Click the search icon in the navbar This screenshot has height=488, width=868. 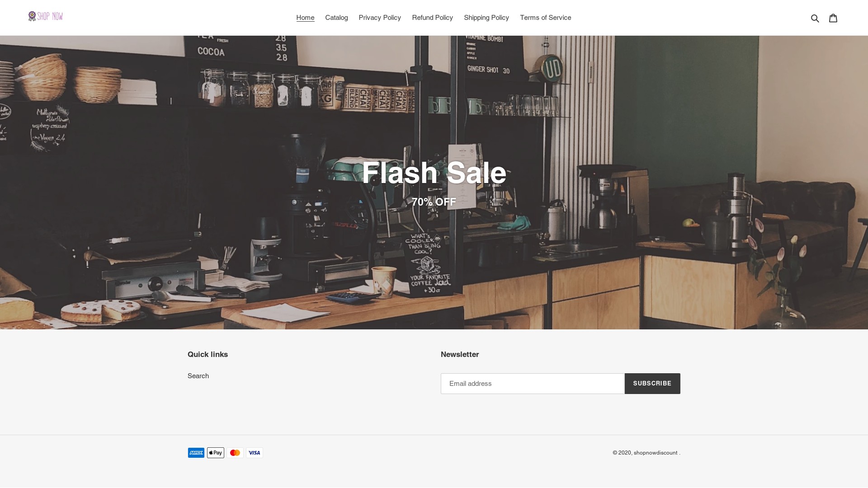(x=815, y=17)
